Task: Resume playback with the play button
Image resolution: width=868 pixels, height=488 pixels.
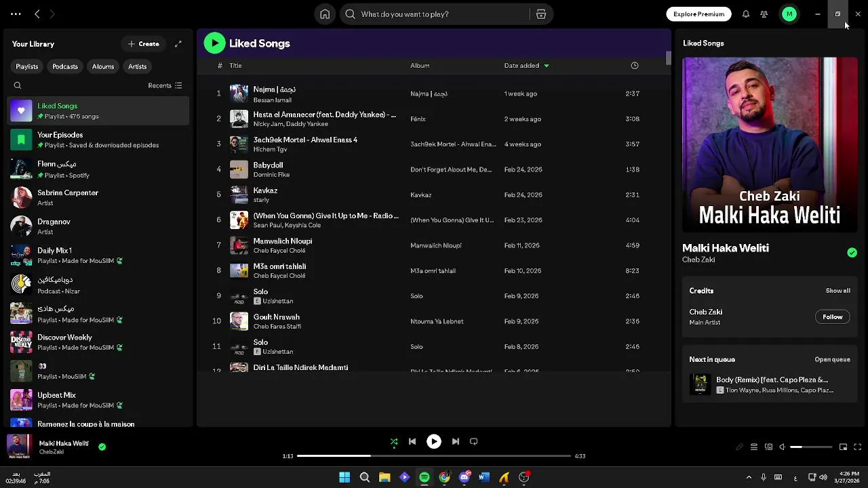Action: (434, 442)
